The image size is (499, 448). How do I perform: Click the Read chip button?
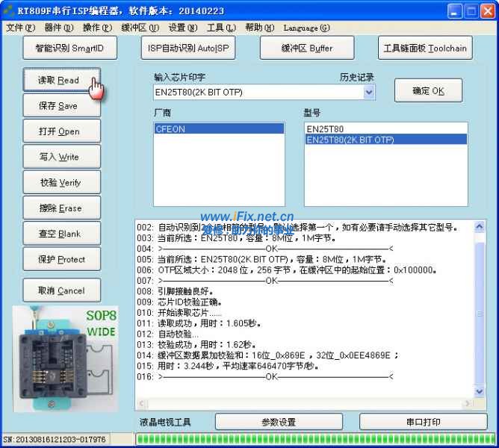pos(61,80)
